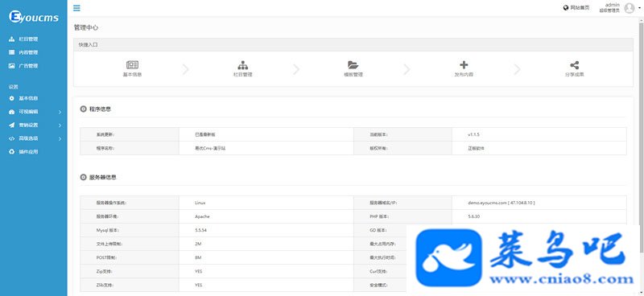Screen dimensions: 644x296
Task: Click the 正版软件 copyright value
Action: (x=476, y=148)
